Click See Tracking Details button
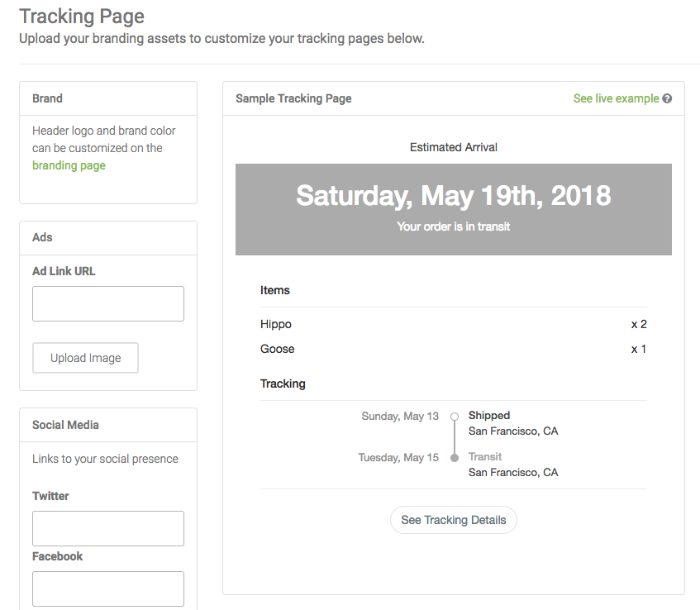 click(x=454, y=520)
